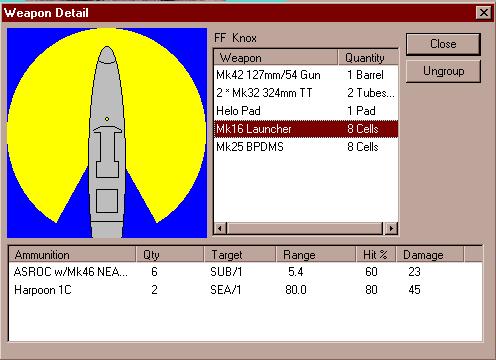
Task: Click the Weapon column header
Action: coord(276,58)
